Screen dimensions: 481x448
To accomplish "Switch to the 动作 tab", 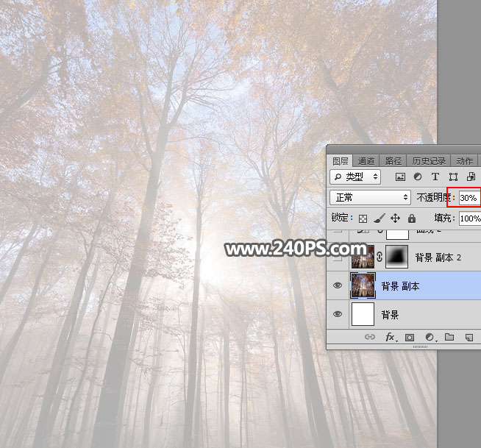I will 464,161.
